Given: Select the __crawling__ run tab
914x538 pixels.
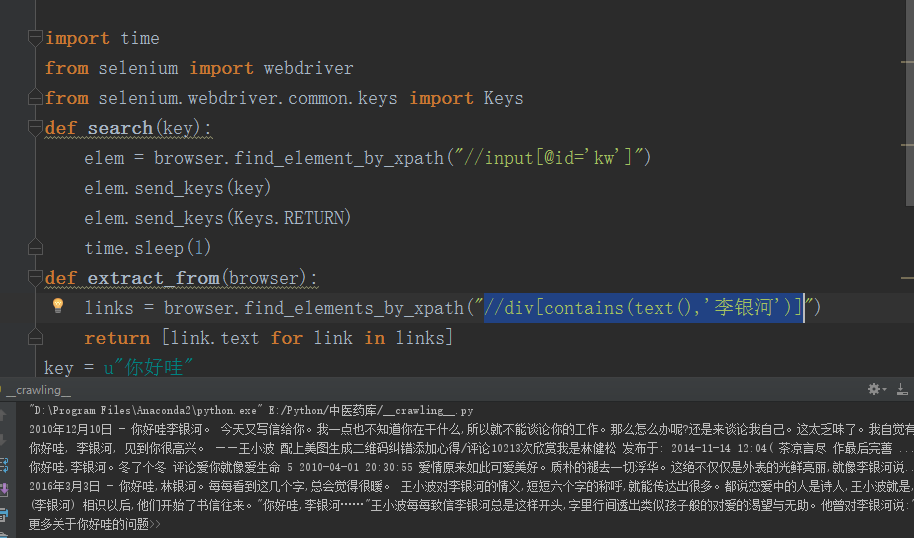Looking at the screenshot, I should click(38, 390).
